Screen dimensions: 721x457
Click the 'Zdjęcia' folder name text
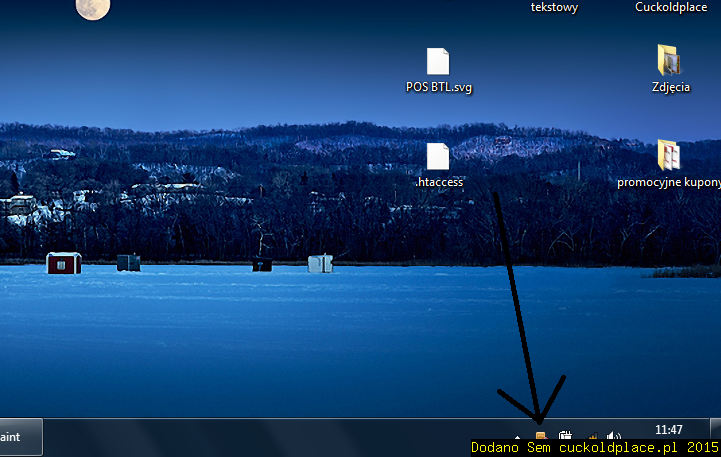pyautogui.click(x=670, y=87)
